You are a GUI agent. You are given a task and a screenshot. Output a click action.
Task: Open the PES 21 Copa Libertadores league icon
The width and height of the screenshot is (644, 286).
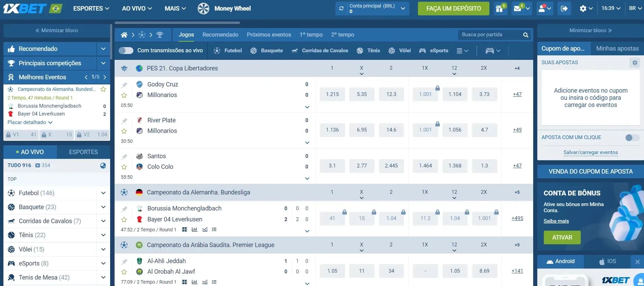coord(124,68)
